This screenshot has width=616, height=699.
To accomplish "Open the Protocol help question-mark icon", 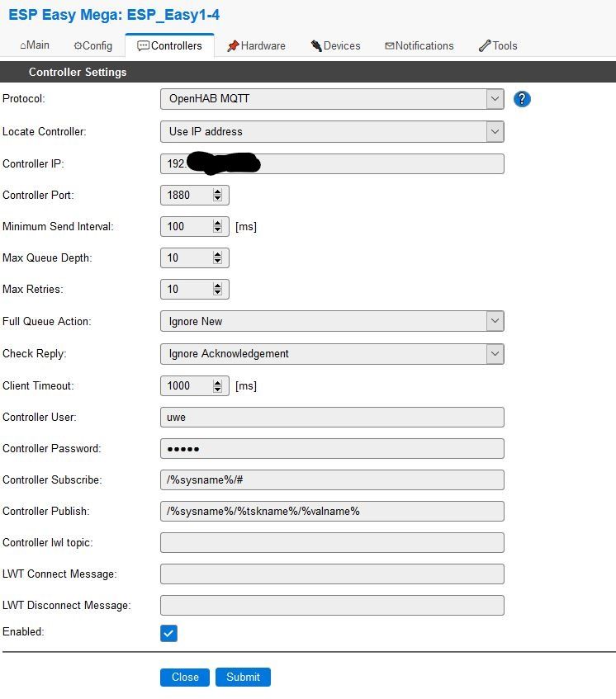I will point(522,99).
